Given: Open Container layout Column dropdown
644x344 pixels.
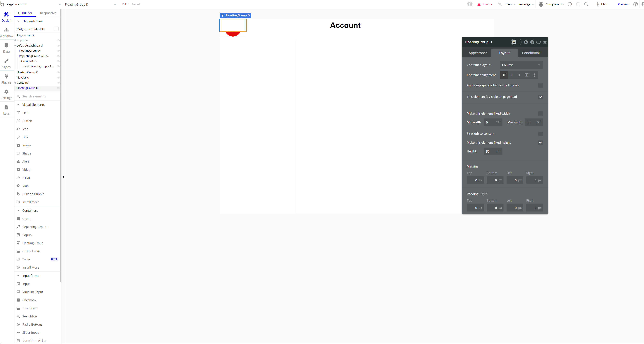Looking at the screenshot, I should [521, 65].
